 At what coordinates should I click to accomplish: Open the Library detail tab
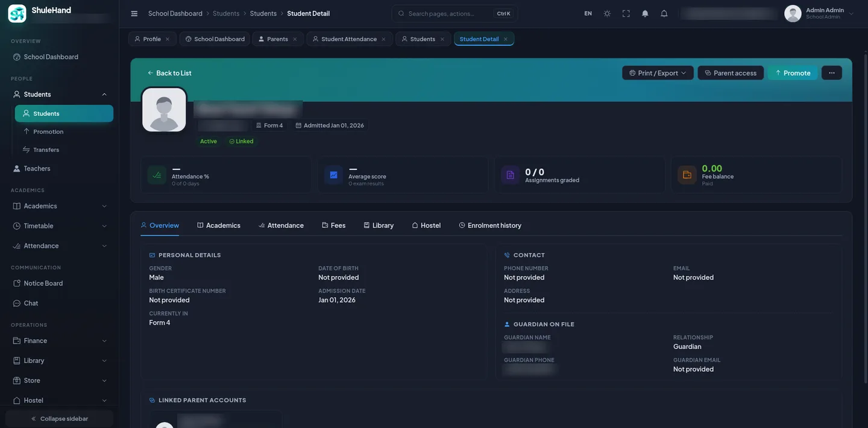tap(379, 225)
